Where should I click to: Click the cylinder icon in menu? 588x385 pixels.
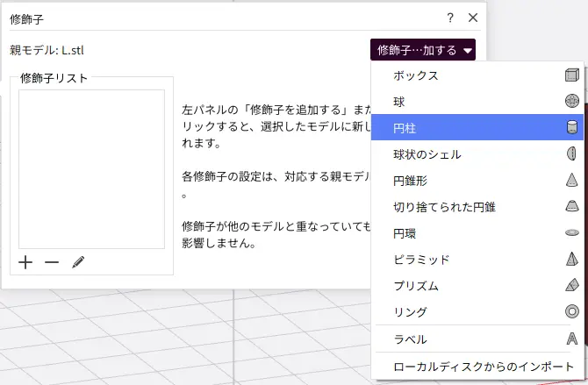click(x=571, y=128)
